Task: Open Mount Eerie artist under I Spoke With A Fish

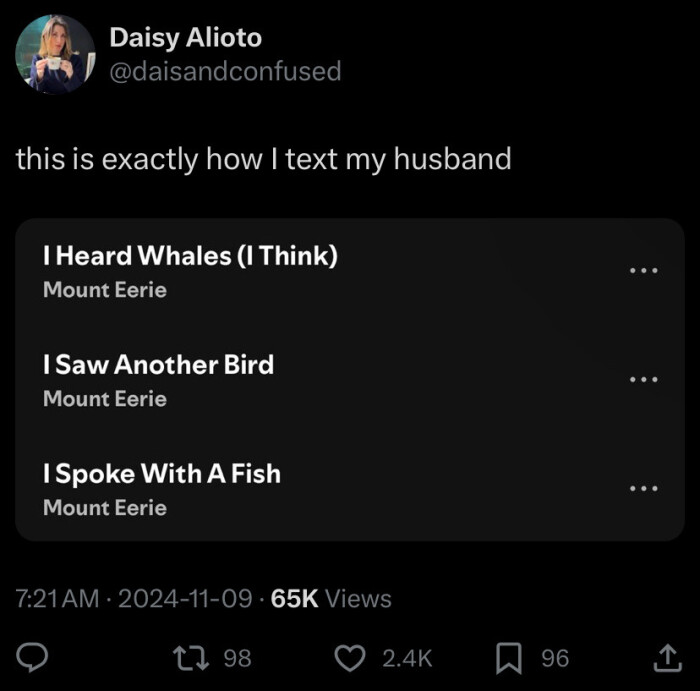Action: click(105, 508)
